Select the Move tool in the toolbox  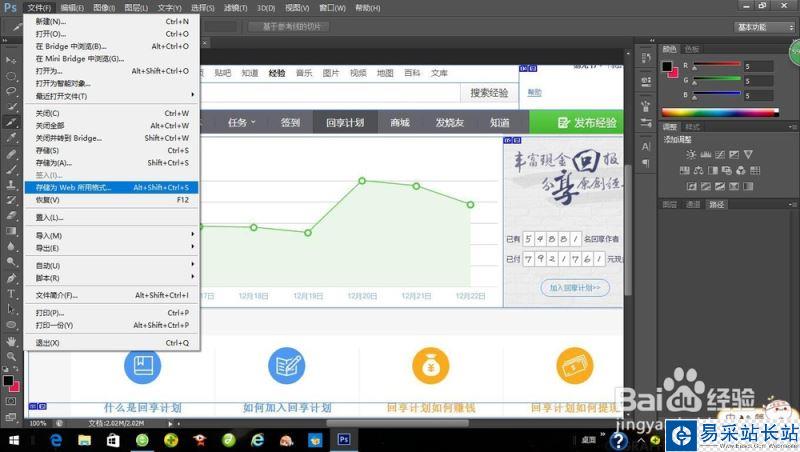(x=11, y=60)
